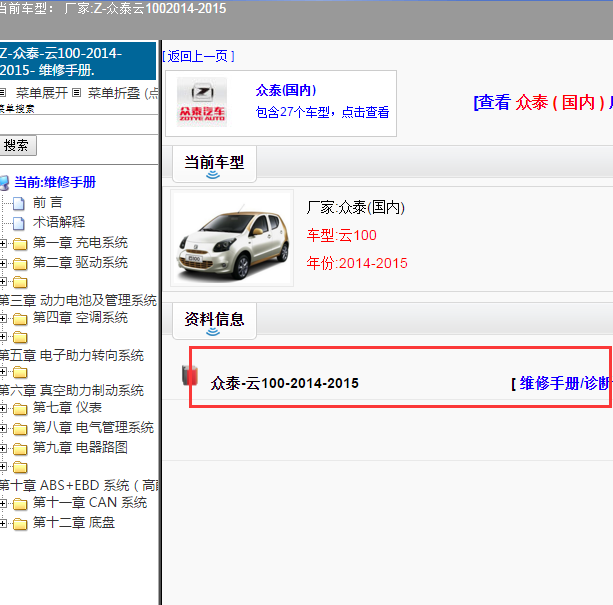Click 菜单展开 to expand menu
Screen dimensions: 613x605
42,93
